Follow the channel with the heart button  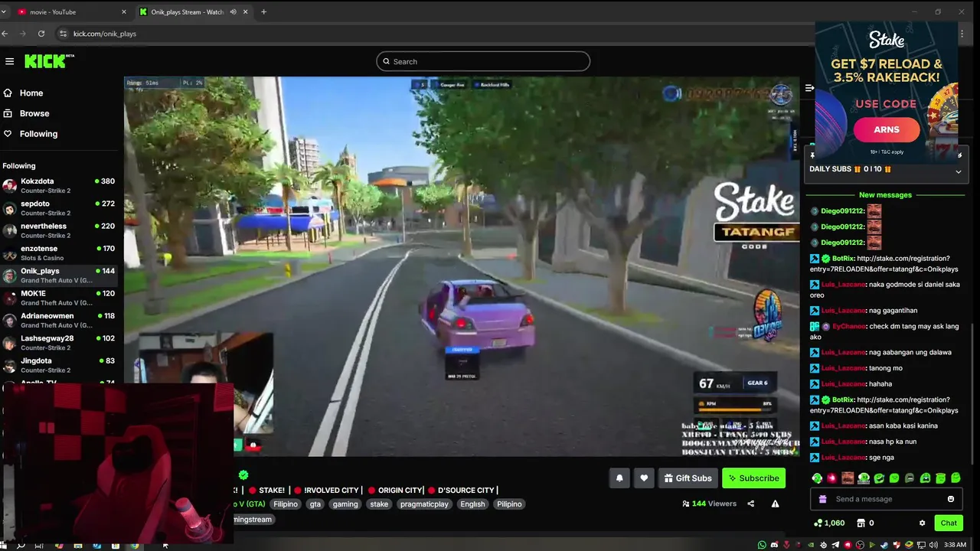pos(644,478)
